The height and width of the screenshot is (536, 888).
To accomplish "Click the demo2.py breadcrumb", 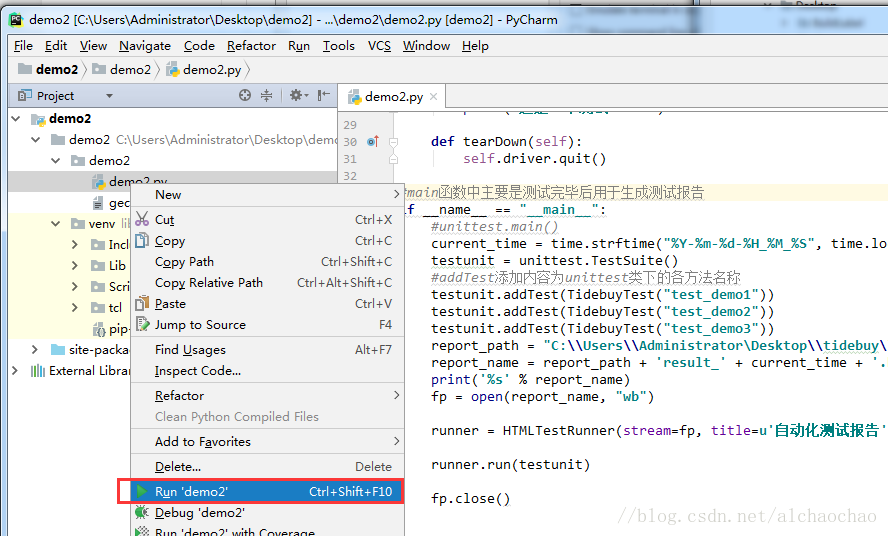I will [x=204, y=70].
